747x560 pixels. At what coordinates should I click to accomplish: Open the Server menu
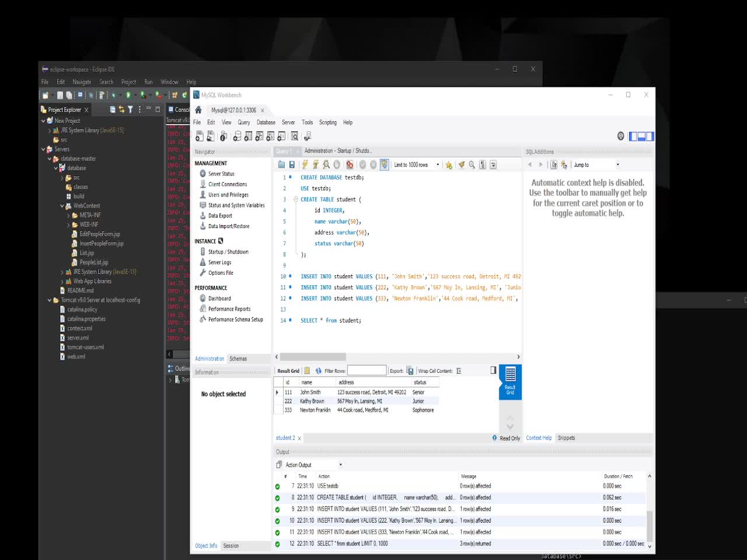[x=288, y=123]
